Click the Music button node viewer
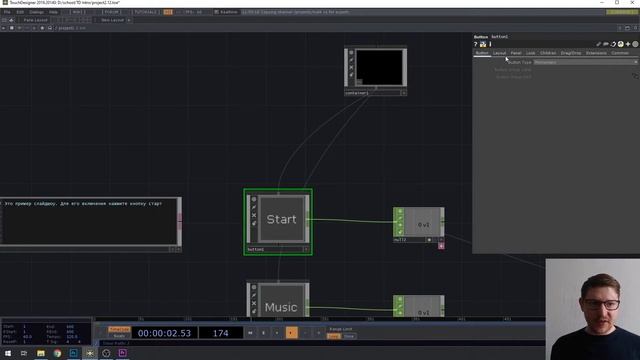640x360 pixels. [x=281, y=302]
